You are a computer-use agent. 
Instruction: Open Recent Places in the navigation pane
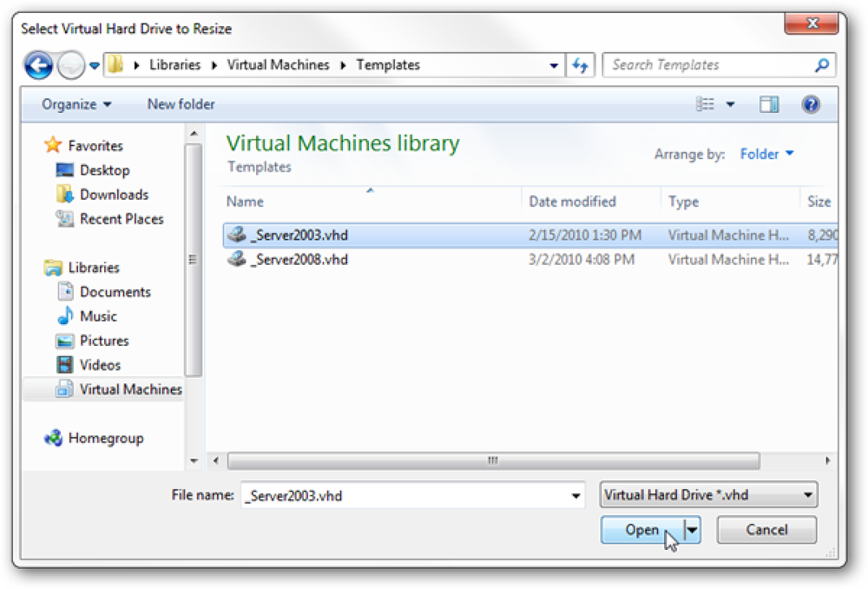point(122,219)
